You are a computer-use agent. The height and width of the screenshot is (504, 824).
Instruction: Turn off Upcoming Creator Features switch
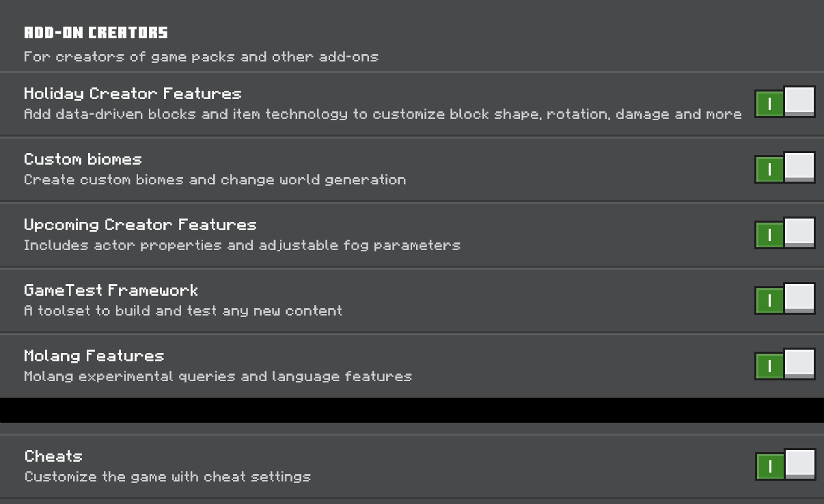point(784,234)
